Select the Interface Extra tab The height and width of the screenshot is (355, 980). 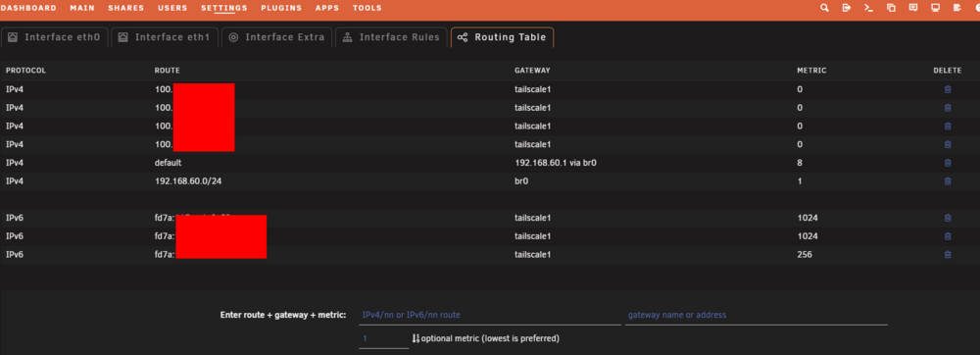276,37
